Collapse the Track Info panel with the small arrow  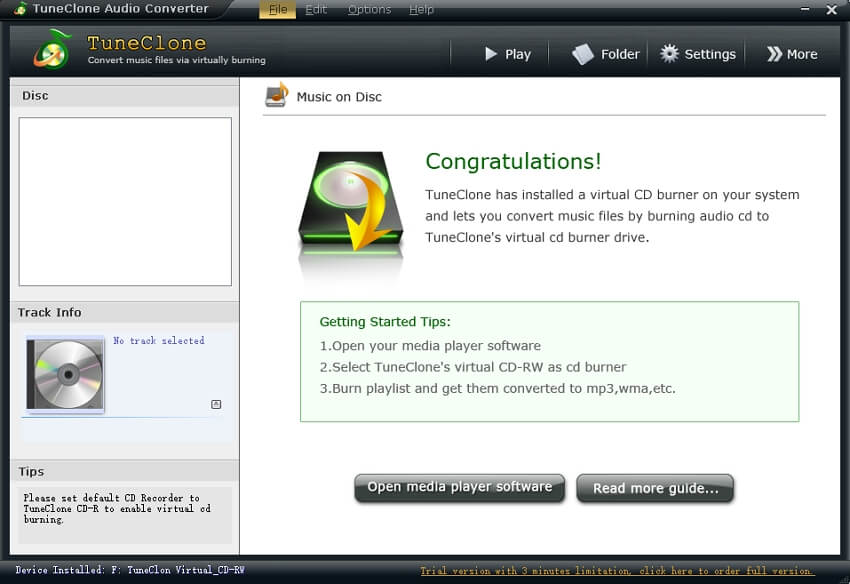pyautogui.click(x=216, y=405)
